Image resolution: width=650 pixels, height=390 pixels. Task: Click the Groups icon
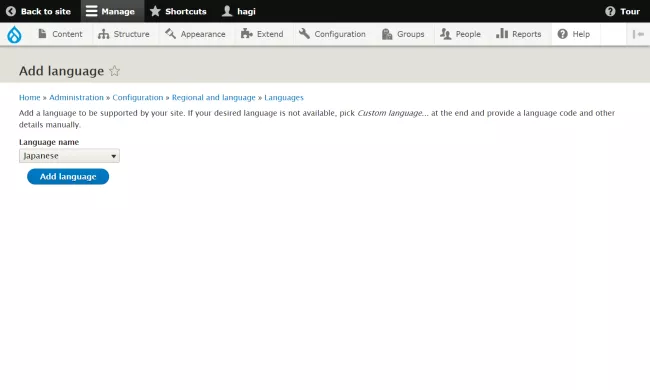coord(387,34)
